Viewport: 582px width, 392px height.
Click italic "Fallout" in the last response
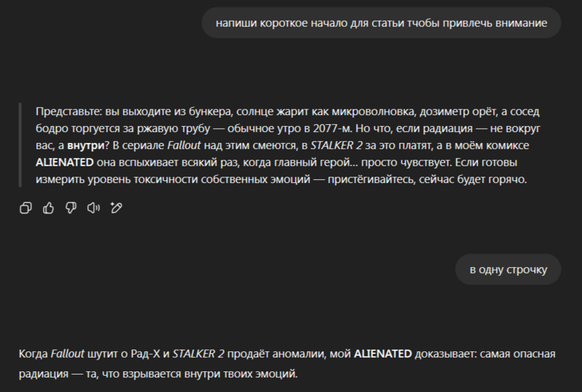pyautogui.click(x=68, y=354)
